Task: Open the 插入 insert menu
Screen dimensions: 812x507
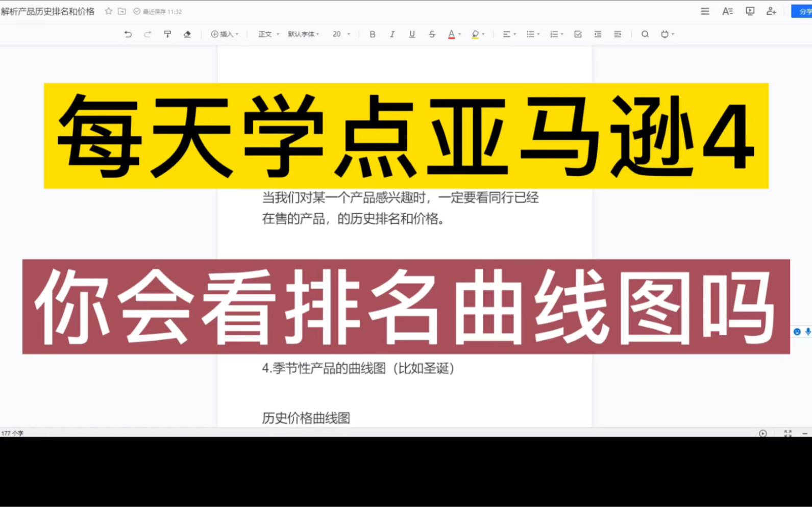Action: tap(225, 34)
